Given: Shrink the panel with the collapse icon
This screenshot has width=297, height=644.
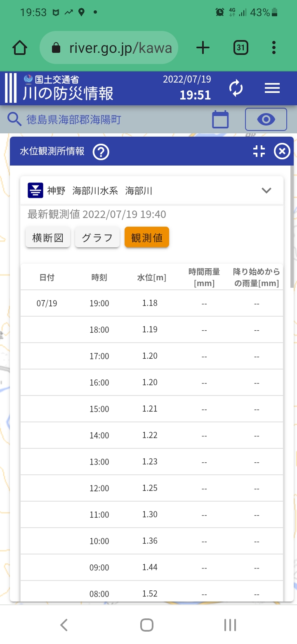Looking at the screenshot, I should 259,152.
